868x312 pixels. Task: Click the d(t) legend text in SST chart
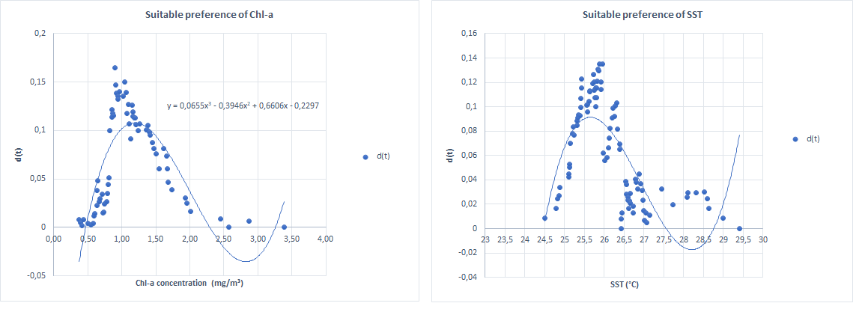(813, 139)
